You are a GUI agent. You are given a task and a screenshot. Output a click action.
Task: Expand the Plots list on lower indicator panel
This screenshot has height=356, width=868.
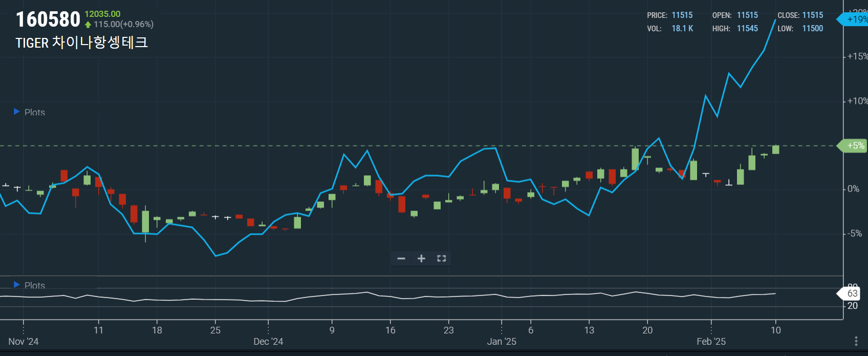pos(17,285)
